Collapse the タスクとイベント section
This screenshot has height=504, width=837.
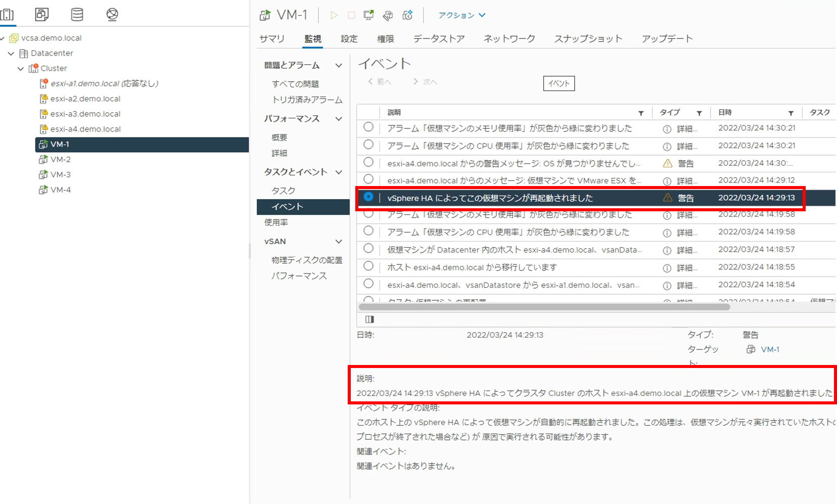pos(339,172)
